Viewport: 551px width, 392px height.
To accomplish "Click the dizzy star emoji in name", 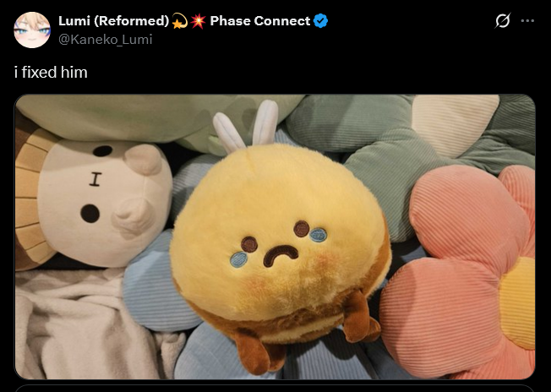I will (179, 21).
